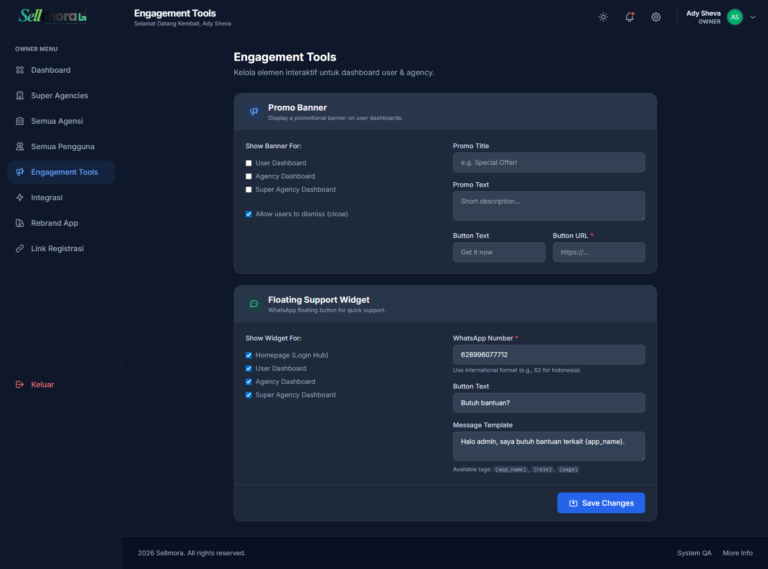Image resolution: width=768 pixels, height=569 pixels.
Task: Click the Keluar logout icon
Action: (19, 384)
